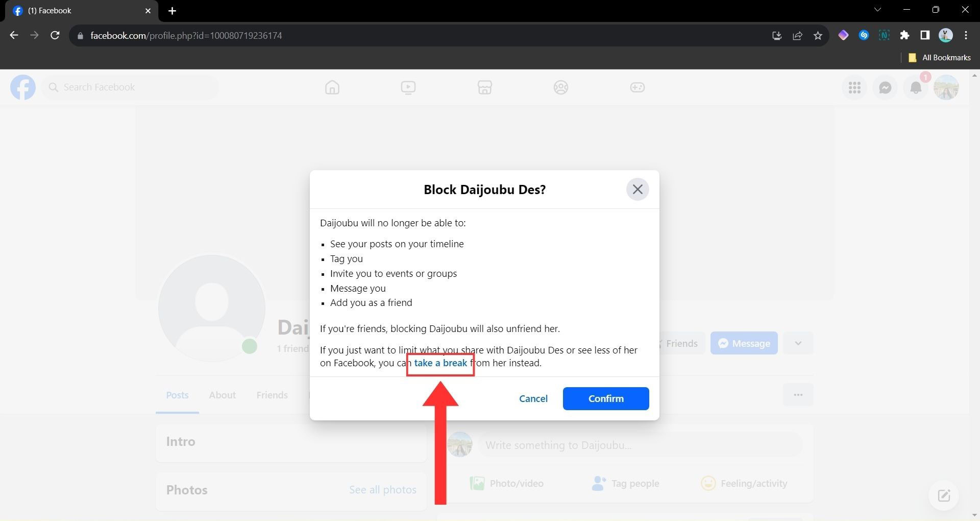
Task: Open the Groups icon
Action: pyautogui.click(x=561, y=87)
